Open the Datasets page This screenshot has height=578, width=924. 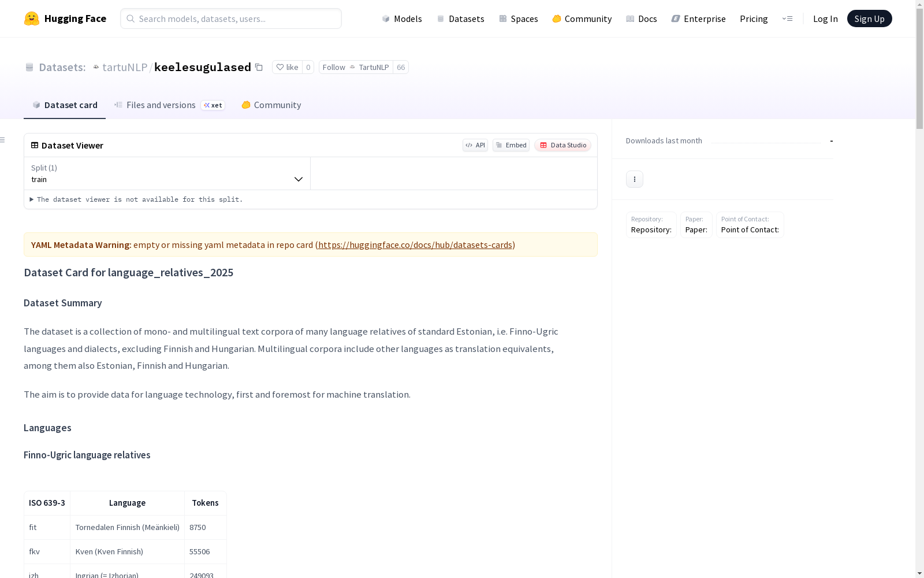pyautogui.click(x=460, y=18)
